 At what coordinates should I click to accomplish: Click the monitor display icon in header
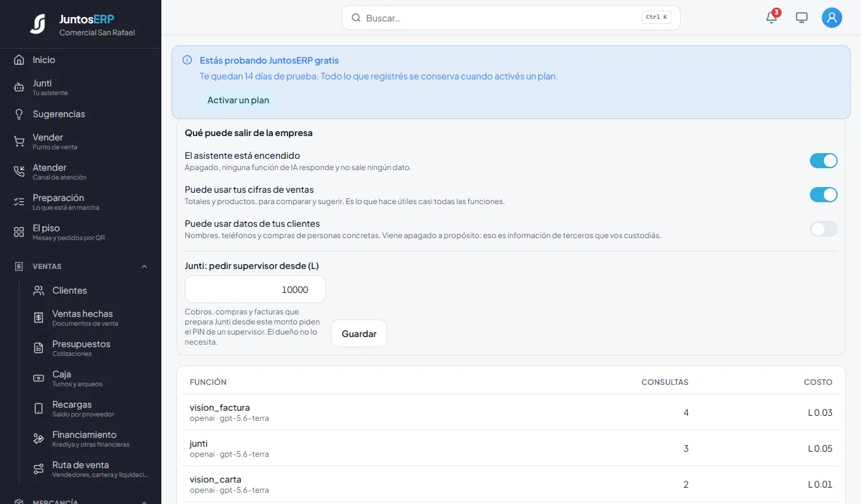[802, 18]
